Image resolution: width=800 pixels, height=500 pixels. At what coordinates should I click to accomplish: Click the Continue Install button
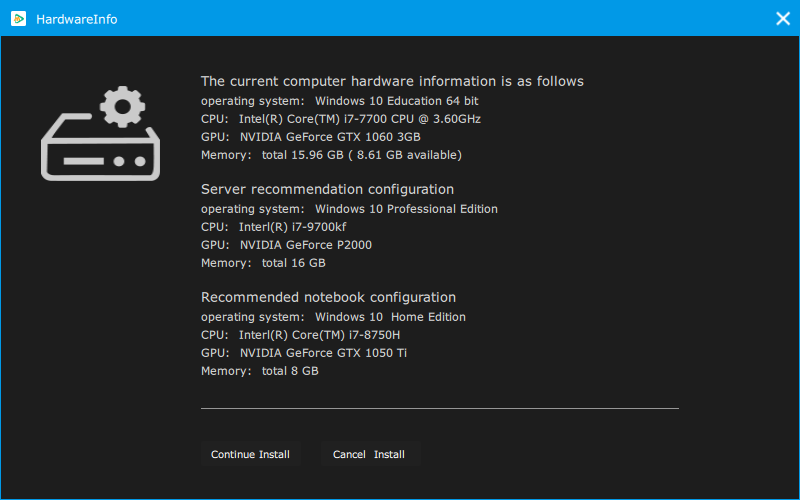pos(251,454)
